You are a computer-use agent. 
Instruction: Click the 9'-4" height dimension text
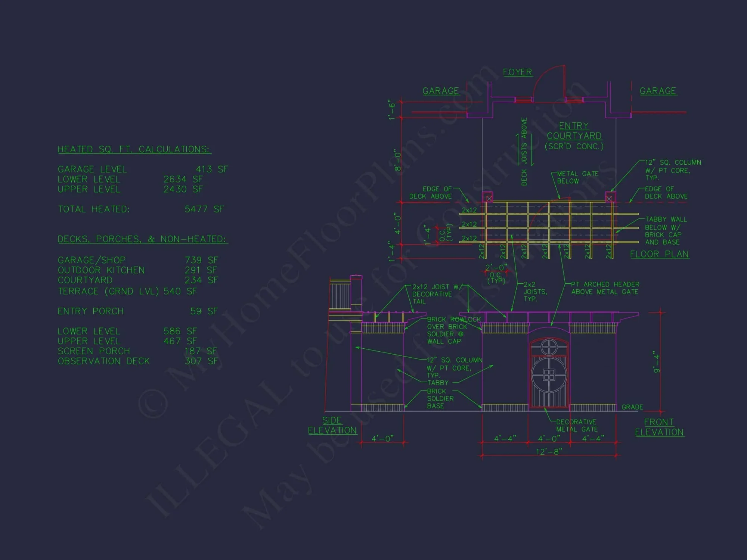656,362
